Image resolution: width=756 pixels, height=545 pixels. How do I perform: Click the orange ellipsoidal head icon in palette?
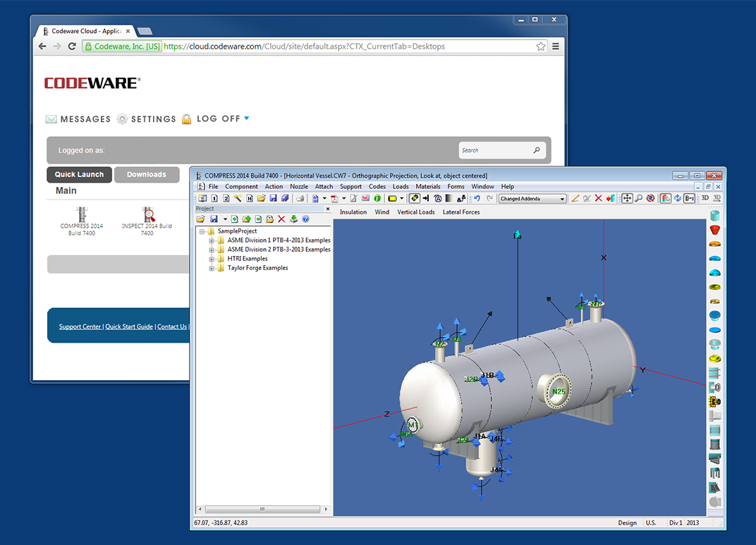tap(715, 244)
